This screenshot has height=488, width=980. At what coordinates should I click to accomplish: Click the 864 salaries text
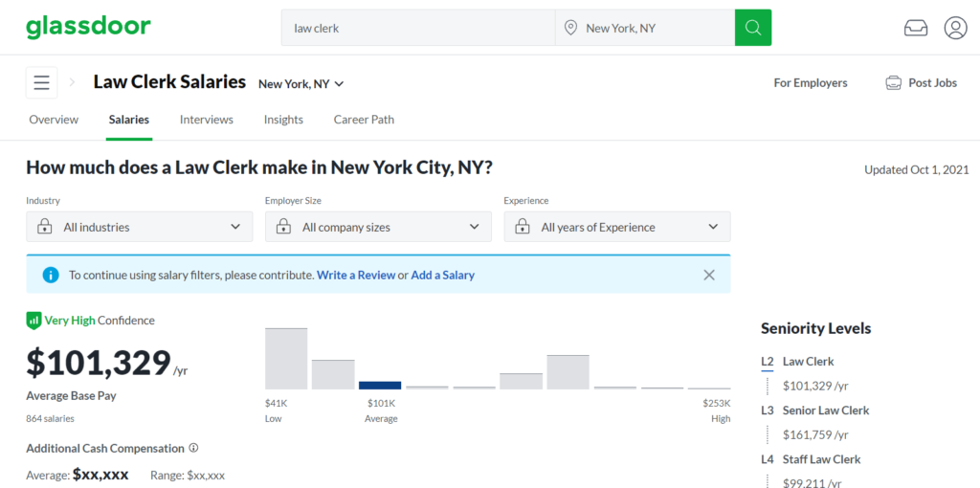point(50,419)
